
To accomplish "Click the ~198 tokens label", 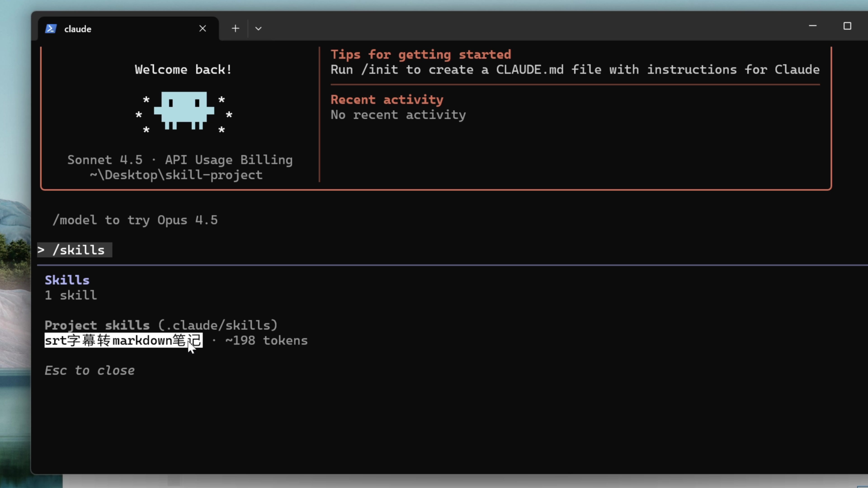I will pos(266,340).
